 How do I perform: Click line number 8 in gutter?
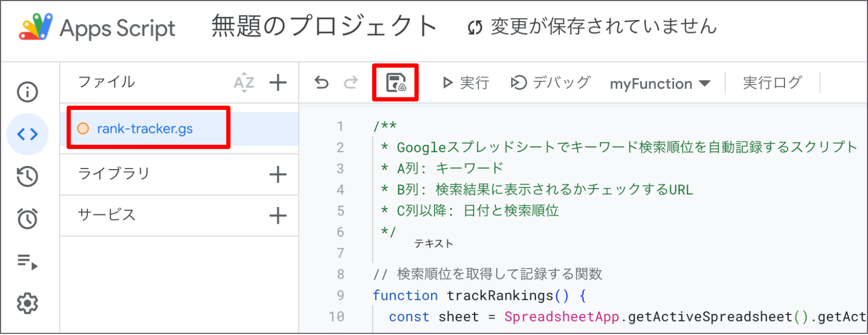[x=340, y=274]
